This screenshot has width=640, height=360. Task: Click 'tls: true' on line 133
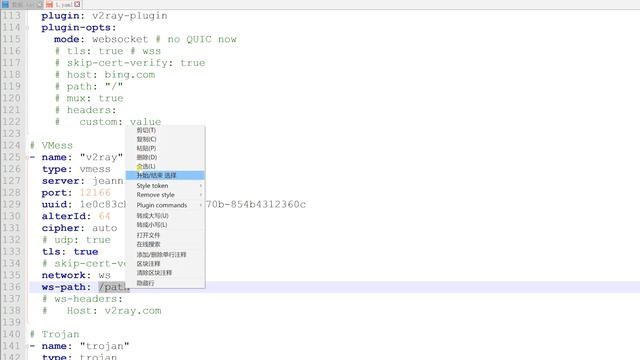click(x=70, y=252)
